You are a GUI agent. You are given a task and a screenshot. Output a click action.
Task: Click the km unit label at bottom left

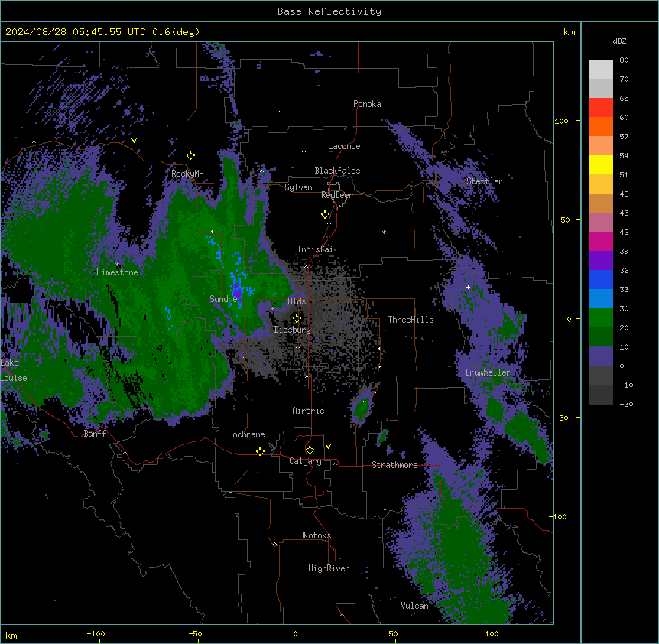(11, 635)
